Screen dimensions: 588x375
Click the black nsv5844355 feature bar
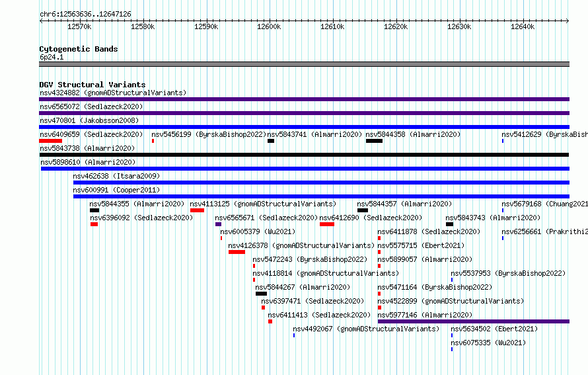tap(94, 210)
